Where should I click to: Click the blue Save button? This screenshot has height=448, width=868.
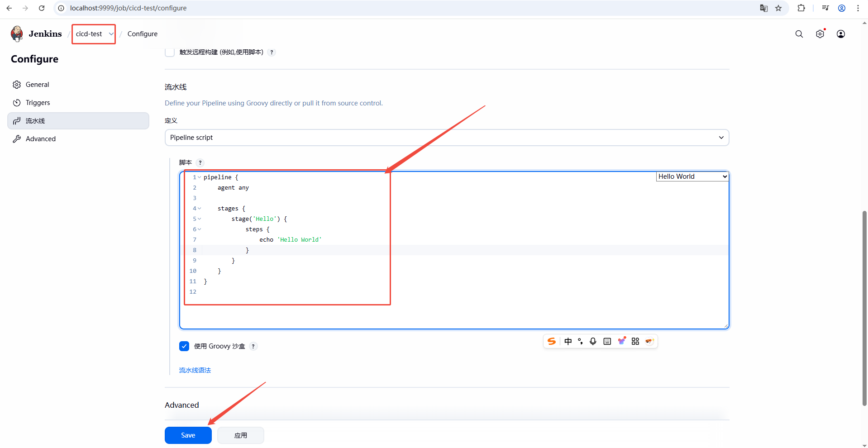[x=188, y=435]
